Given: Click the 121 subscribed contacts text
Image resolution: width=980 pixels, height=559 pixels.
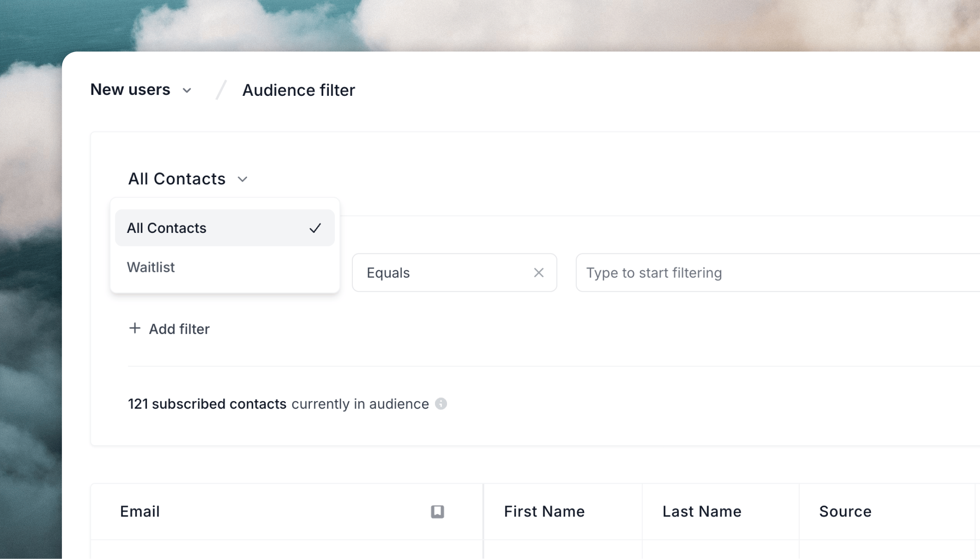Looking at the screenshot, I should coord(207,404).
